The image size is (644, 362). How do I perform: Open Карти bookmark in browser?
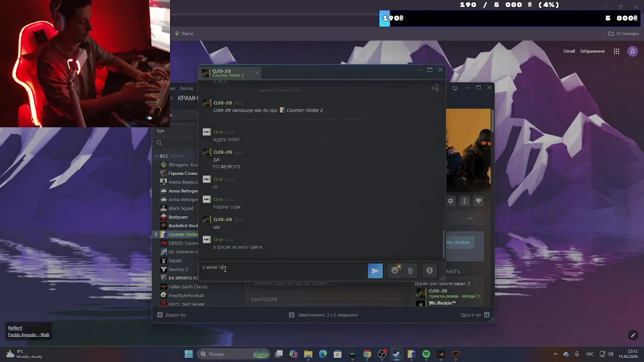(184, 33)
